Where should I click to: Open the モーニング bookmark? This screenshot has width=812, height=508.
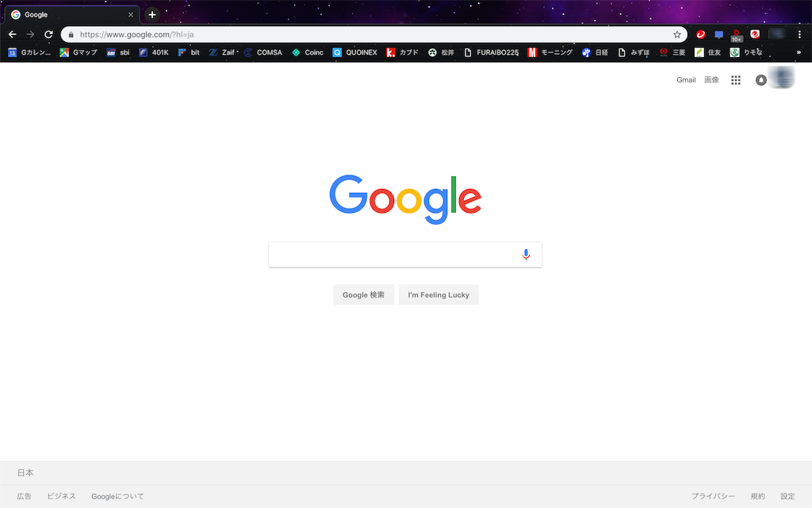pyautogui.click(x=550, y=52)
